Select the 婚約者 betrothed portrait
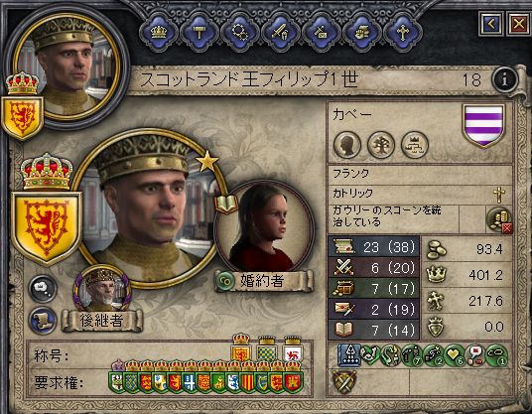This screenshot has width=532, height=414. (x=264, y=228)
